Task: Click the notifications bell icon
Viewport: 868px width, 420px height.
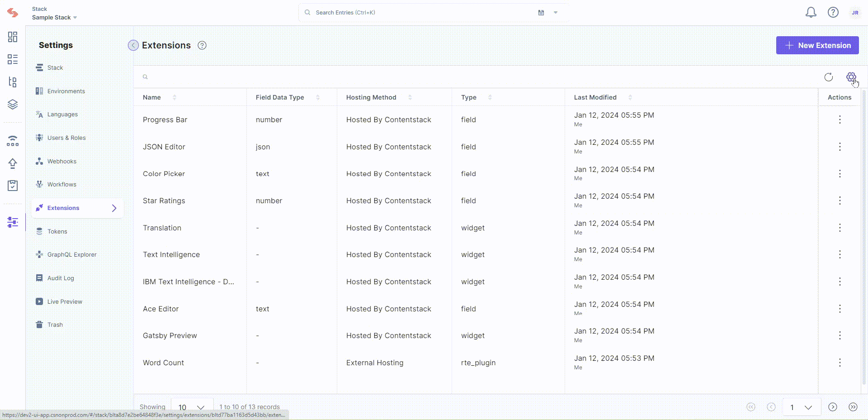Action: click(811, 13)
